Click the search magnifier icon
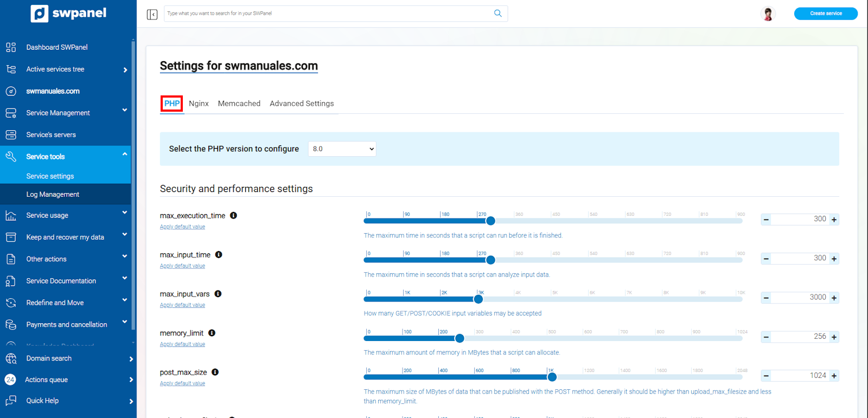 click(497, 14)
